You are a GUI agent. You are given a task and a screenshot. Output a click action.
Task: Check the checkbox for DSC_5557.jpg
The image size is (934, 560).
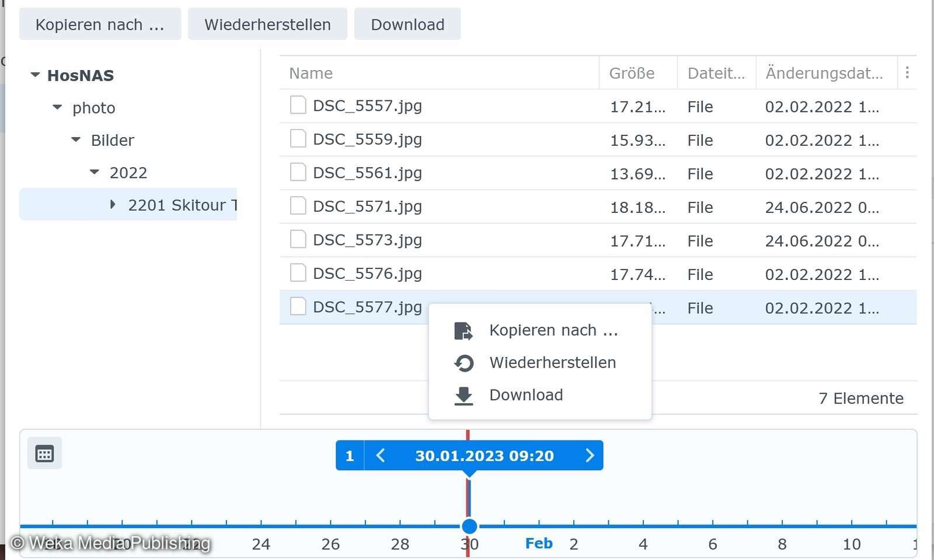click(298, 105)
